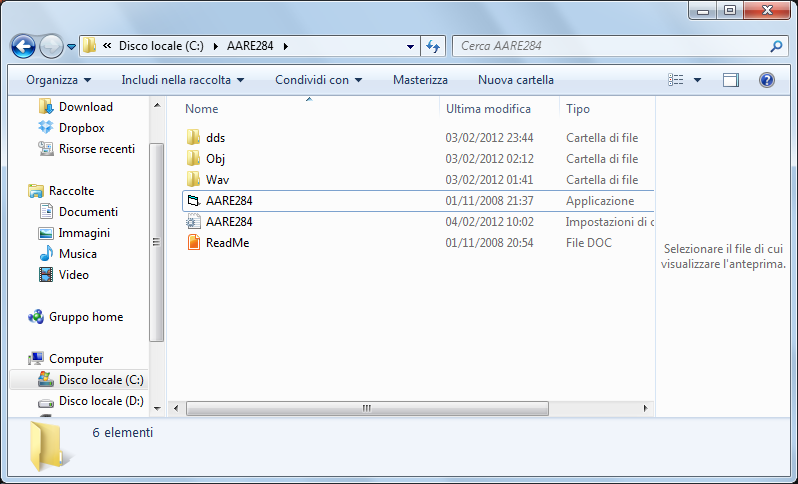The height and width of the screenshot is (484, 798).
Task: Select Disco locale (C:) in navigation pane
Action: pos(79,380)
